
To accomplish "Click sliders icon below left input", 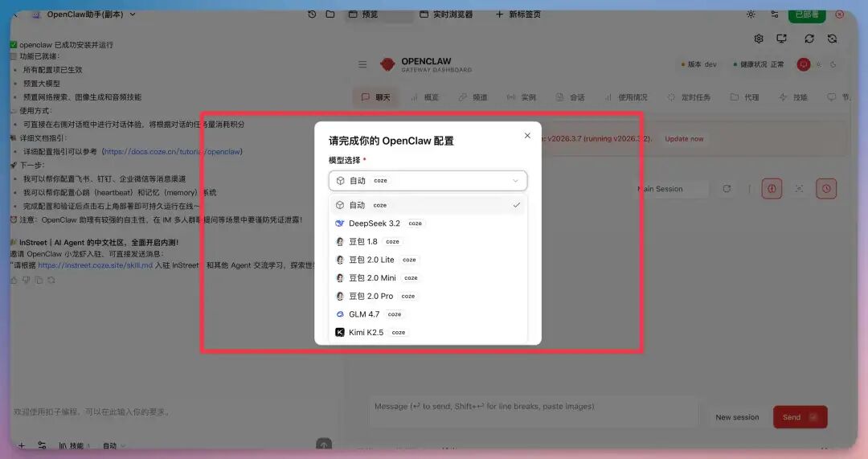I will click(x=42, y=445).
